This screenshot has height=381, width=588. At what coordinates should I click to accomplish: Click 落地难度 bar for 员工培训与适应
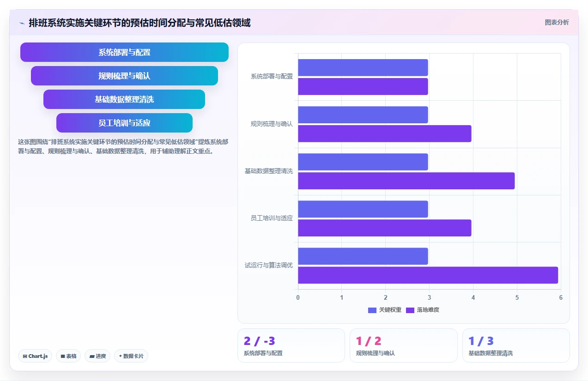385,228
